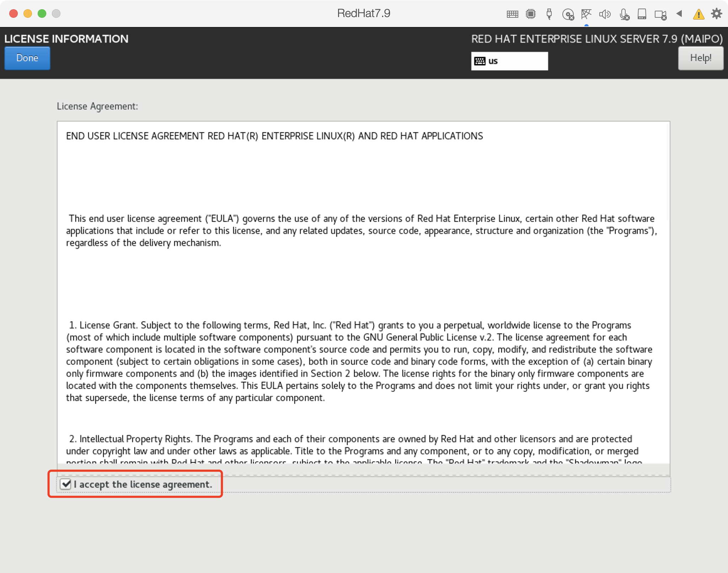Click the USB device icon
This screenshot has width=728, height=573.
tap(549, 14)
